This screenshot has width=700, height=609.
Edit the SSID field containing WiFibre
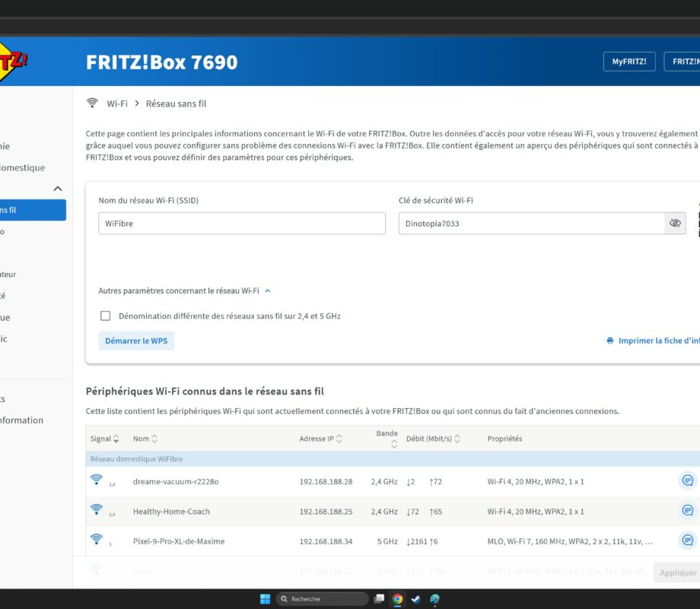(242, 223)
